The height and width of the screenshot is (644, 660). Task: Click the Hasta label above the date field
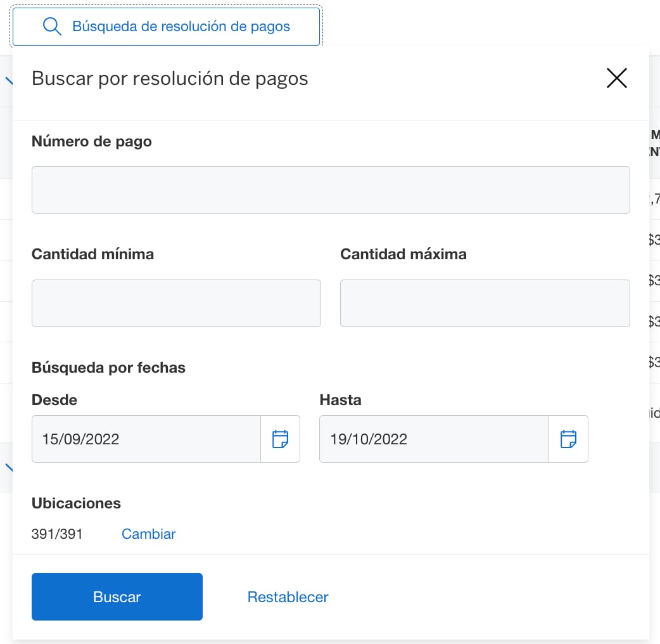[340, 399]
